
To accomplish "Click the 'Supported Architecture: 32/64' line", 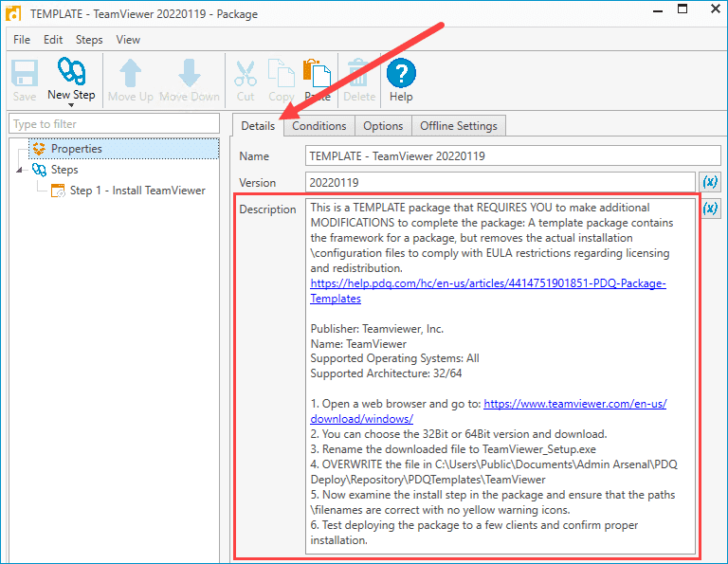I will point(386,373).
